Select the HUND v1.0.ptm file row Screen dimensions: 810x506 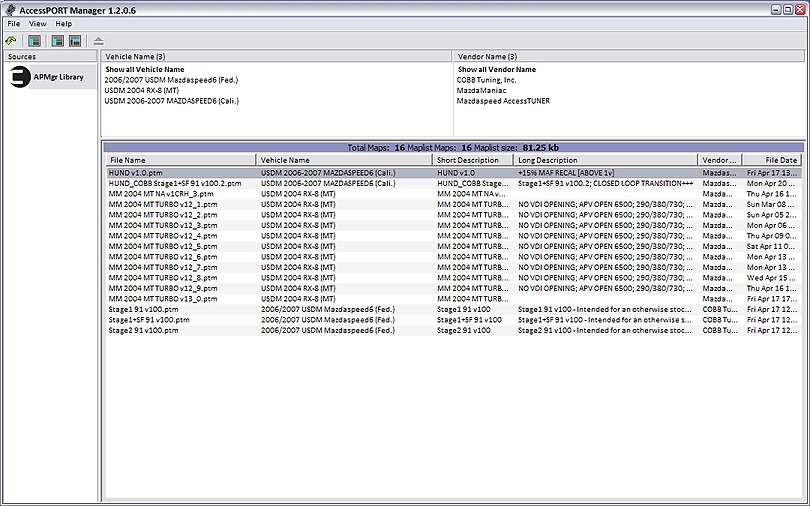454,173
